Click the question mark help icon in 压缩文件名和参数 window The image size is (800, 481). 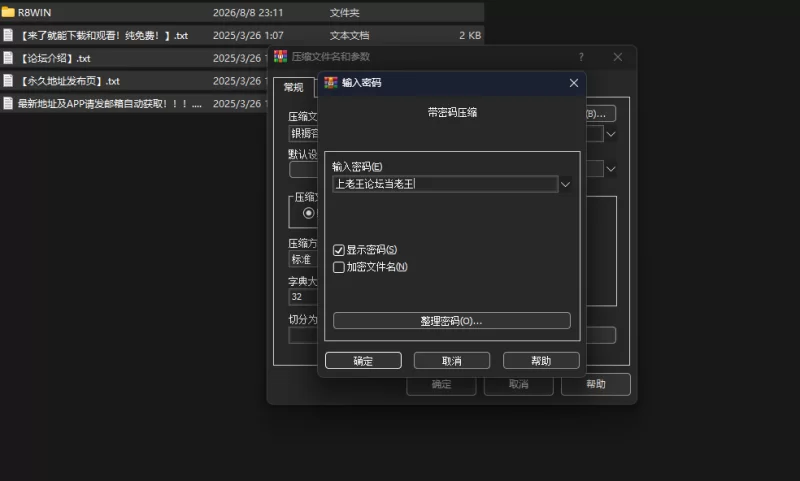(x=581, y=57)
